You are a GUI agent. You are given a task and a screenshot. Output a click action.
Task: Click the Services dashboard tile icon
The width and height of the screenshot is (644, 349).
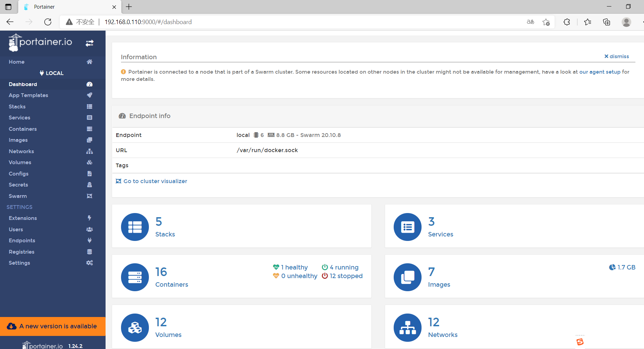[407, 227]
